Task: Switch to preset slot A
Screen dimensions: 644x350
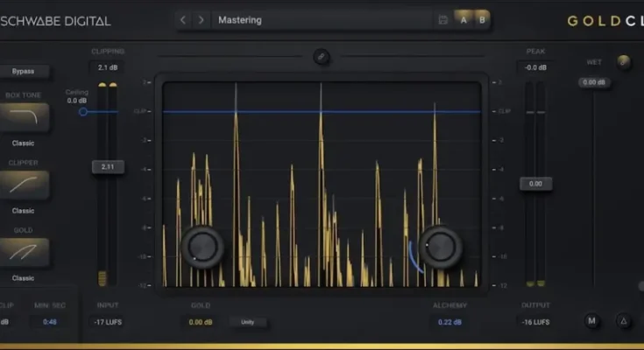Action: [464, 19]
